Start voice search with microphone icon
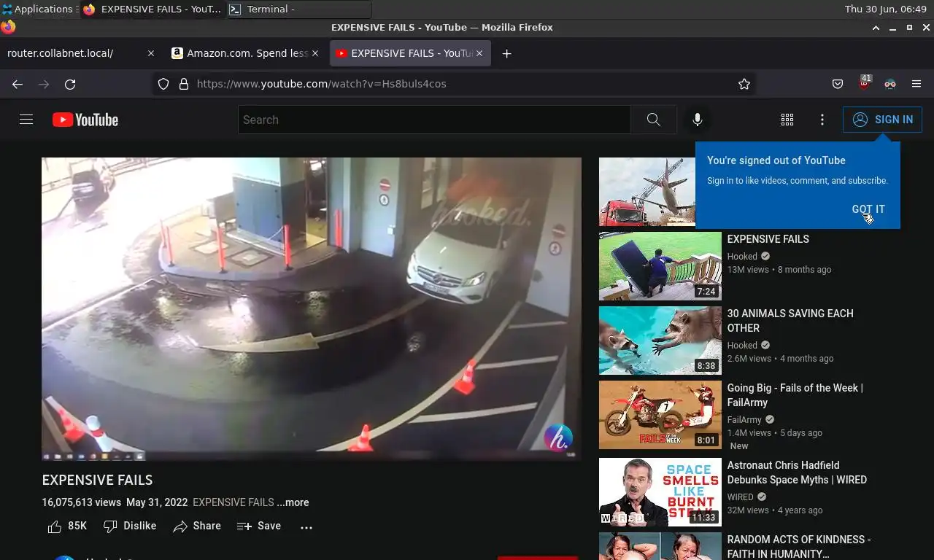 (698, 120)
